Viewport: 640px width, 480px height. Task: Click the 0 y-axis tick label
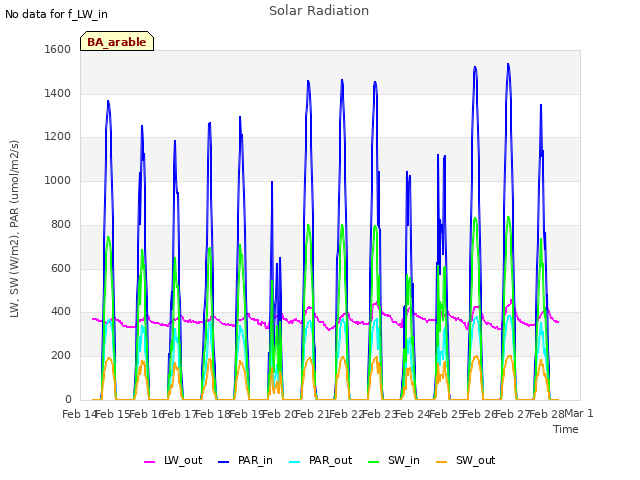(68, 399)
